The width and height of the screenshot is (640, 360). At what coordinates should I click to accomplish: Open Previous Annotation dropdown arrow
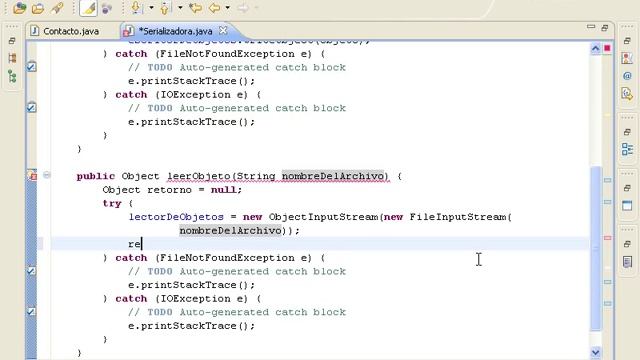[180, 8]
